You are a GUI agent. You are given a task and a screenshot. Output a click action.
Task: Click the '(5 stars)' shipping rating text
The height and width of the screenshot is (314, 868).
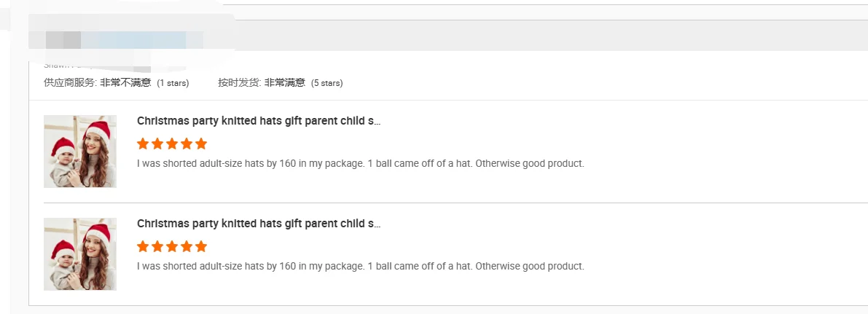[327, 83]
